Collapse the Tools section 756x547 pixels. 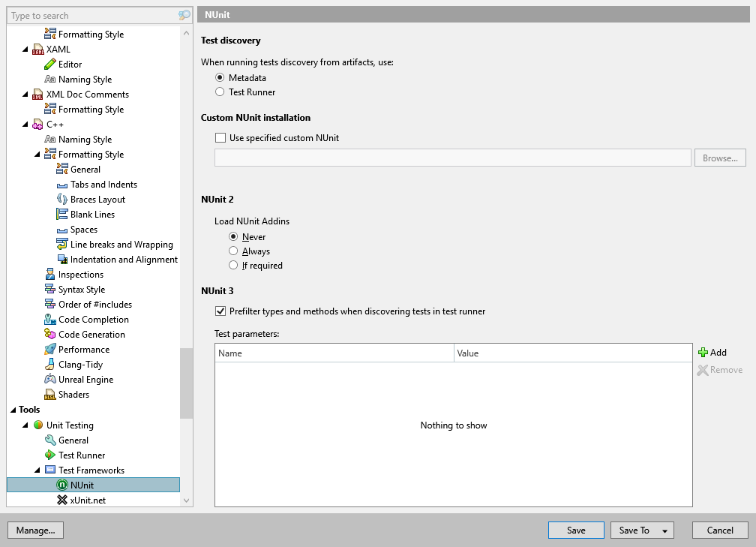coord(13,410)
